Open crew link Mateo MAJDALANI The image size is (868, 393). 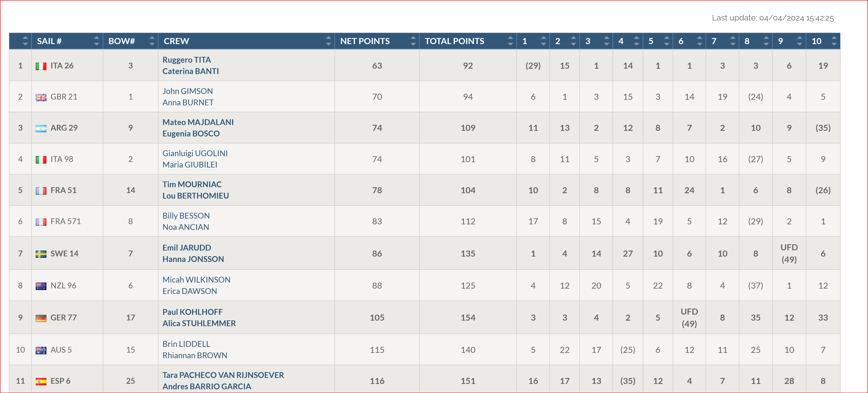(198, 122)
